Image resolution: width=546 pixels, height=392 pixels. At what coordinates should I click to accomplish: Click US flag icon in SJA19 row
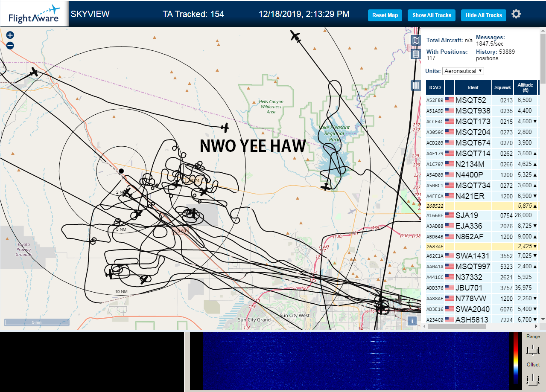[x=450, y=215]
